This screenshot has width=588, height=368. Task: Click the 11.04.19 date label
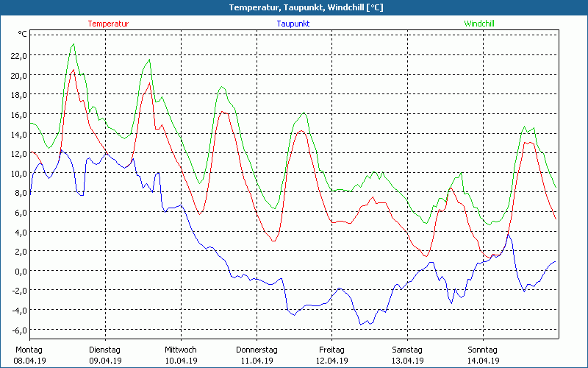[x=256, y=361]
